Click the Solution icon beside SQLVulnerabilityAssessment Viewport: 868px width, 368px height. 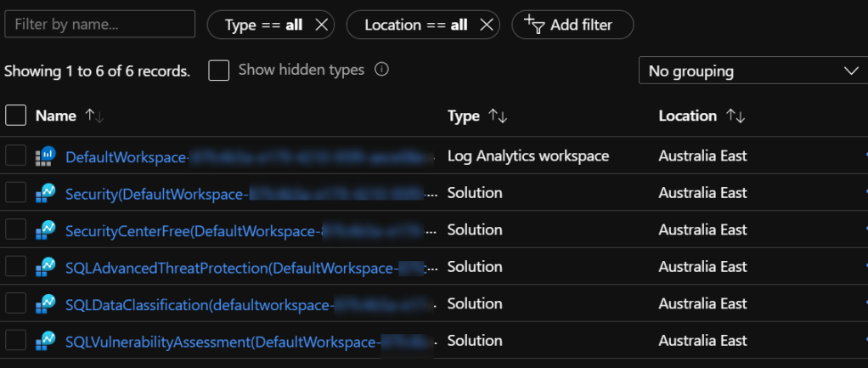pyautogui.click(x=45, y=342)
